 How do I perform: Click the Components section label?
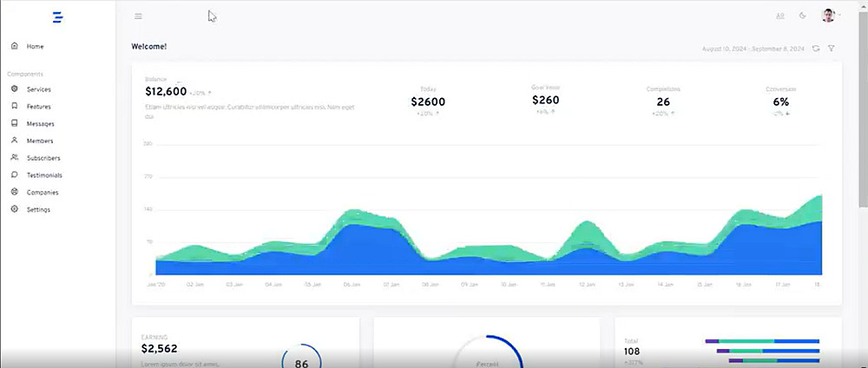click(x=25, y=74)
